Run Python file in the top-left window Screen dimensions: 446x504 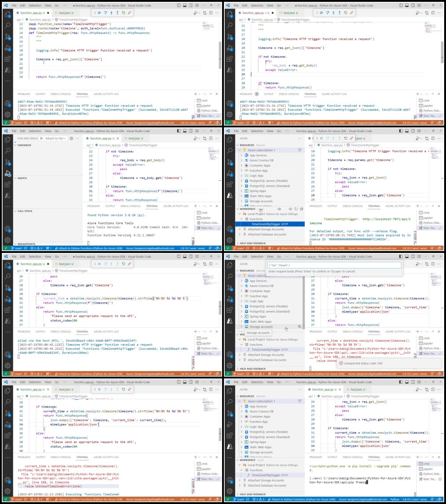click(196, 13)
